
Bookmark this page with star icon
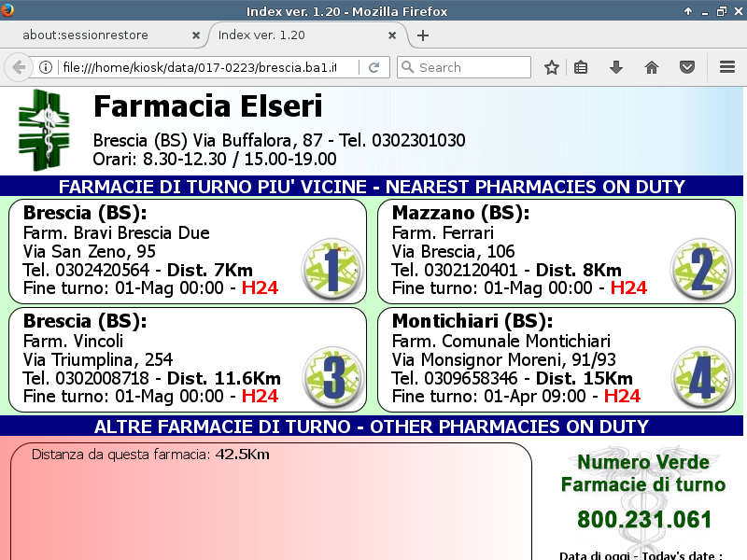pos(552,67)
